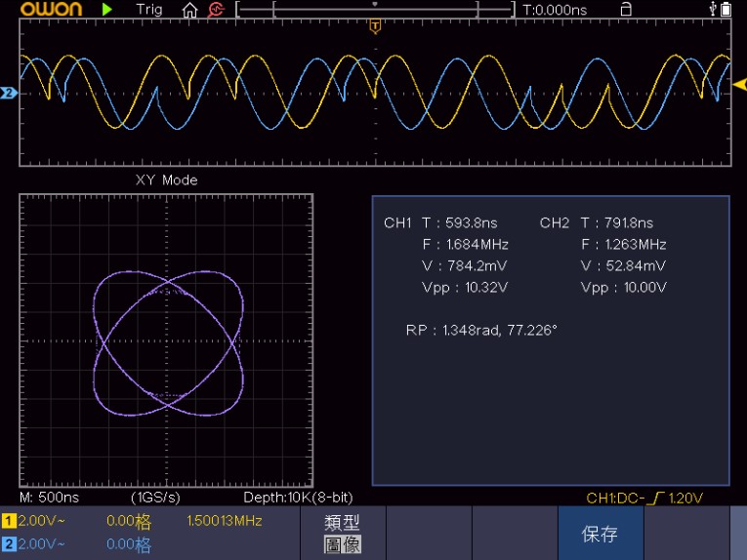Click CH2 Vpp value 10.00V
Screen dimensions: 747x560
click(645, 288)
